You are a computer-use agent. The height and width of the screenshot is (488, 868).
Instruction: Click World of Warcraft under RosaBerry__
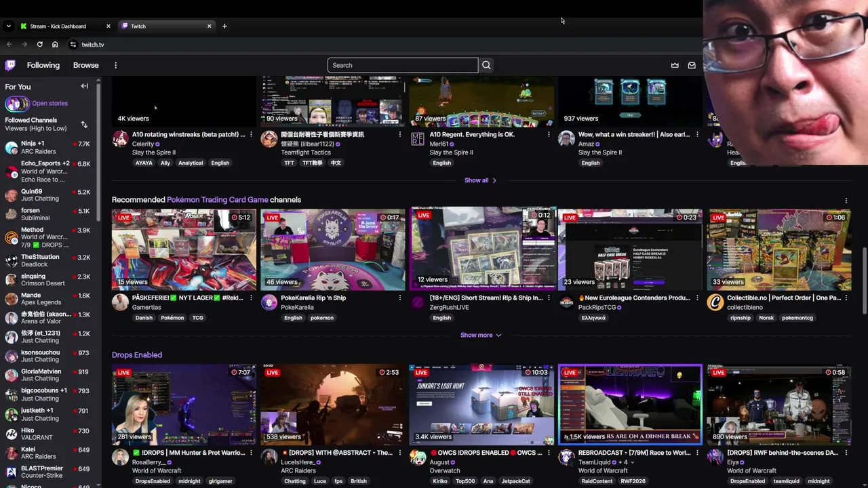[x=157, y=470]
